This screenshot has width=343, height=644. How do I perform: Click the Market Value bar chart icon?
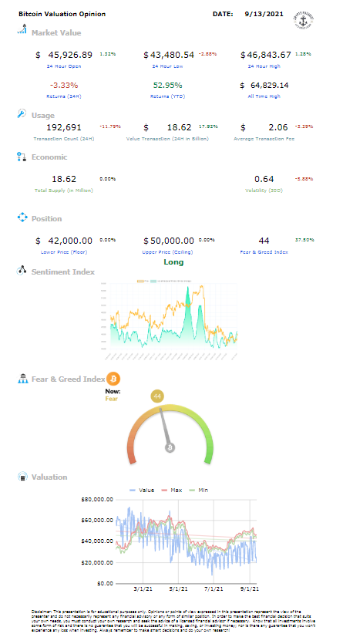22,29
